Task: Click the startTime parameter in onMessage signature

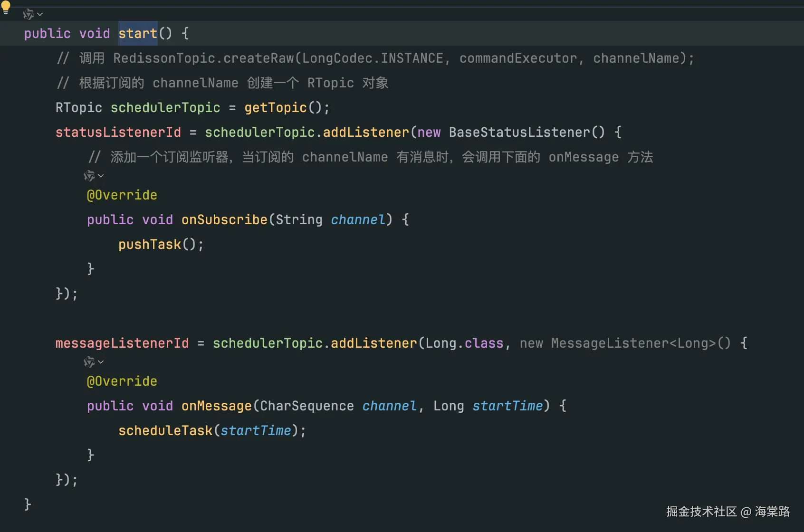Action: [x=507, y=406]
